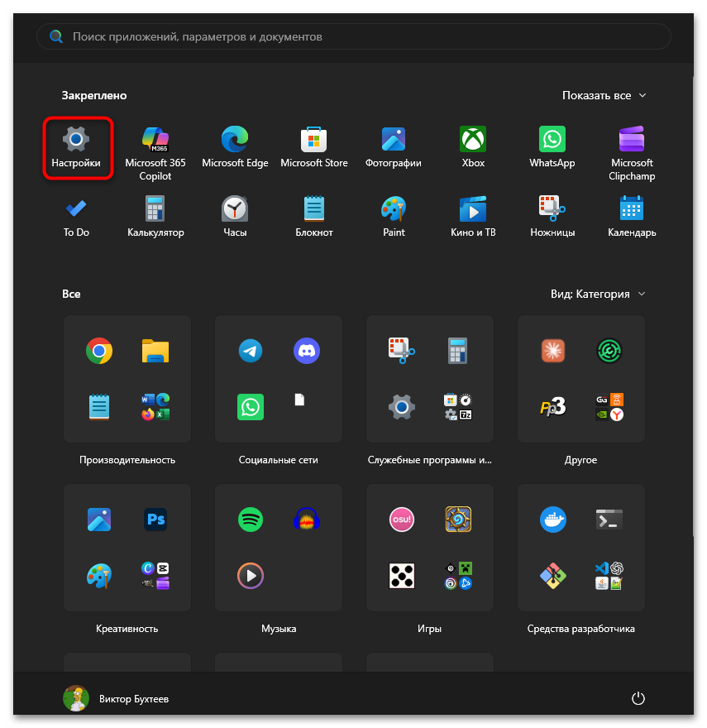
Task: Launch Microsoft 365 Copilot
Action: [155, 153]
